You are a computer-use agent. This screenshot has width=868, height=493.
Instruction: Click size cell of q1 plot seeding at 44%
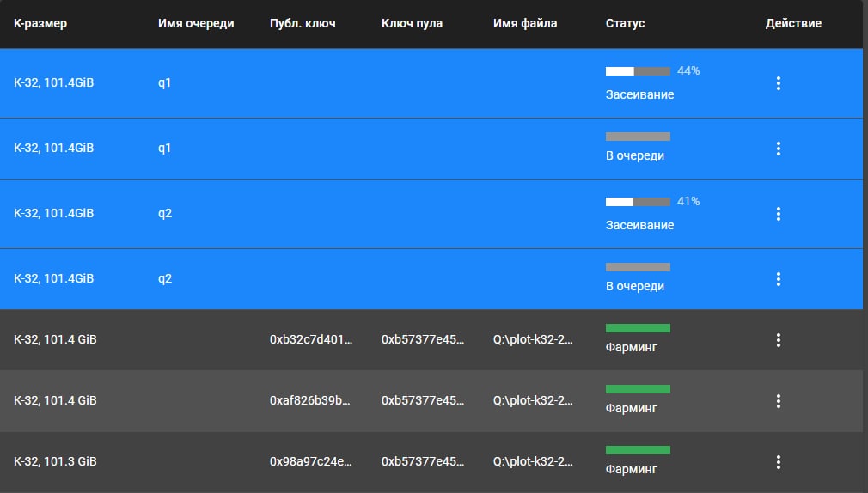(x=53, y=83)
